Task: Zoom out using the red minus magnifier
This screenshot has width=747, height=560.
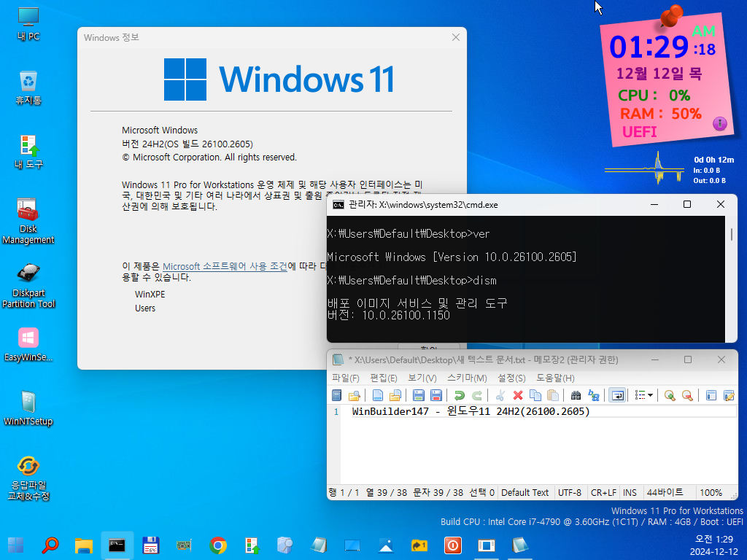Action: click(x=687, y=395)
